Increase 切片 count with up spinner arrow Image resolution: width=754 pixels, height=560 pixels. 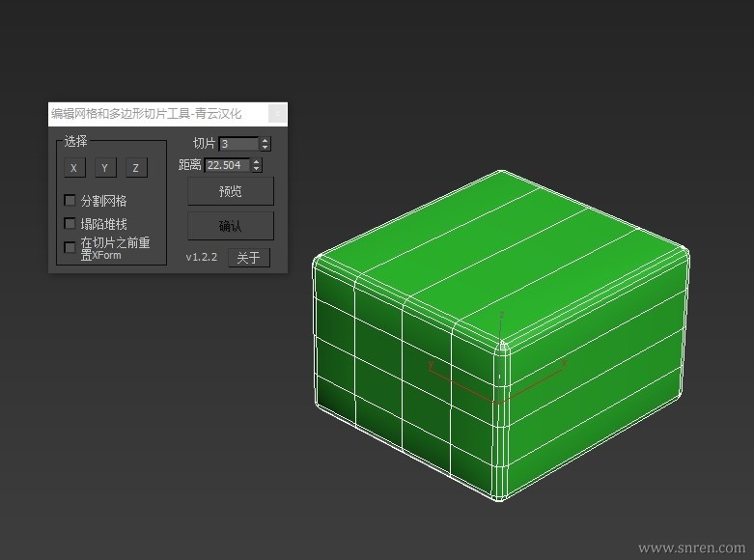click(x=265, y=141)
